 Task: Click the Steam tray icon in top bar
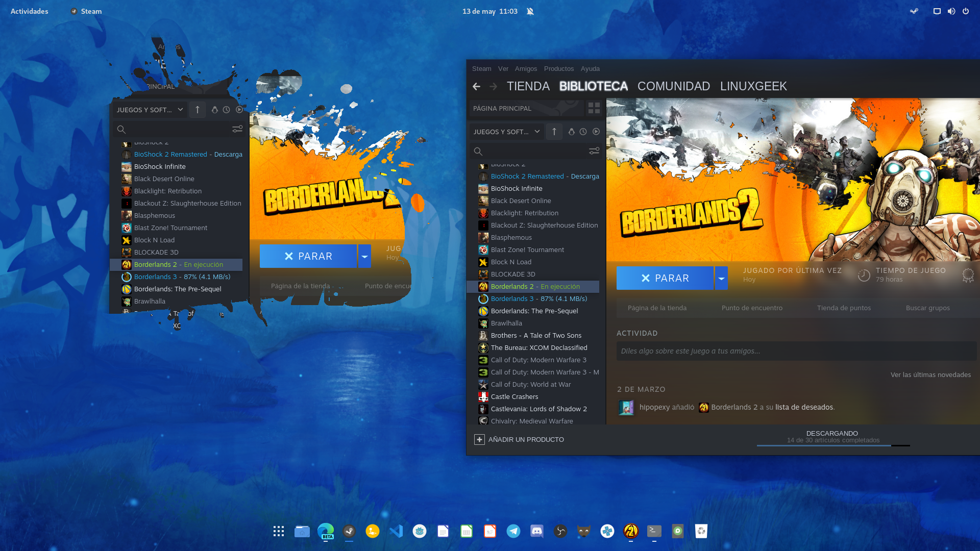pos(914,11)
